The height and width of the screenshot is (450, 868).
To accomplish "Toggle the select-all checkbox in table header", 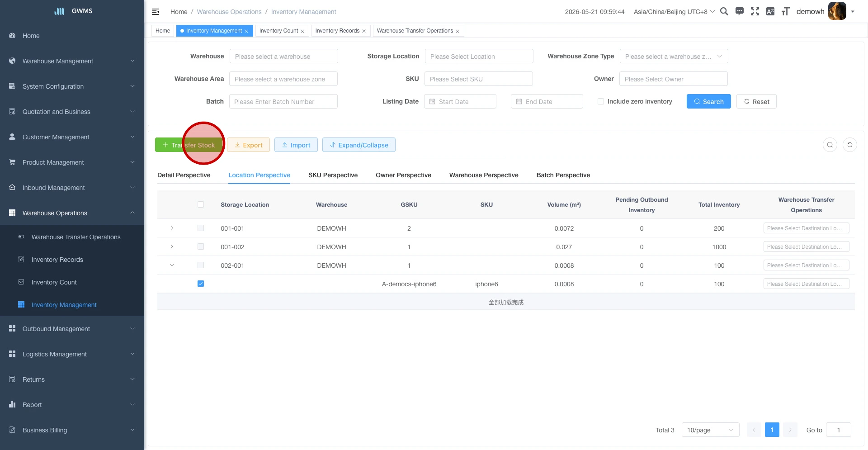I will tap(201, 204).
